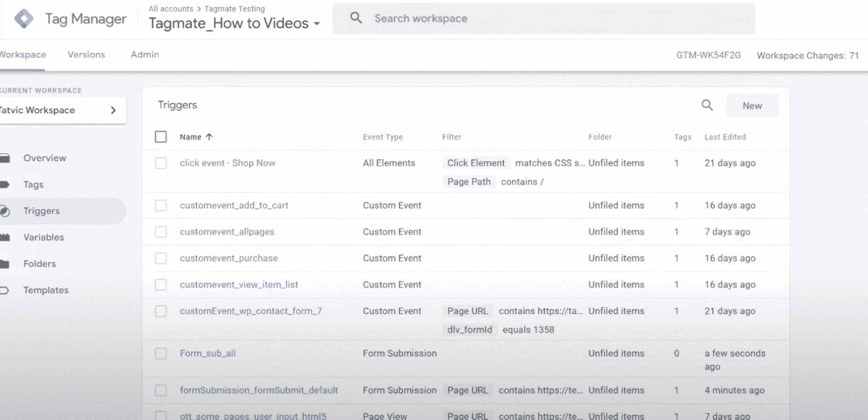The image size is (868, 420).
Task: Click Unfiled items in customevent_purchase row
Action: coord(616,258)
